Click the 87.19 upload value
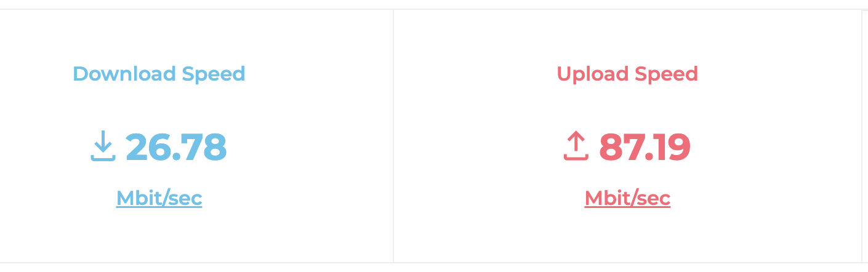 pyautogui.click(x=645, y=148)
